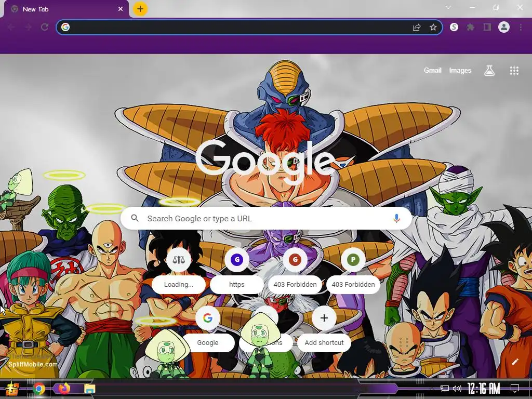
Task: Show hidden tray icons chevron
Action: point(432,389)
